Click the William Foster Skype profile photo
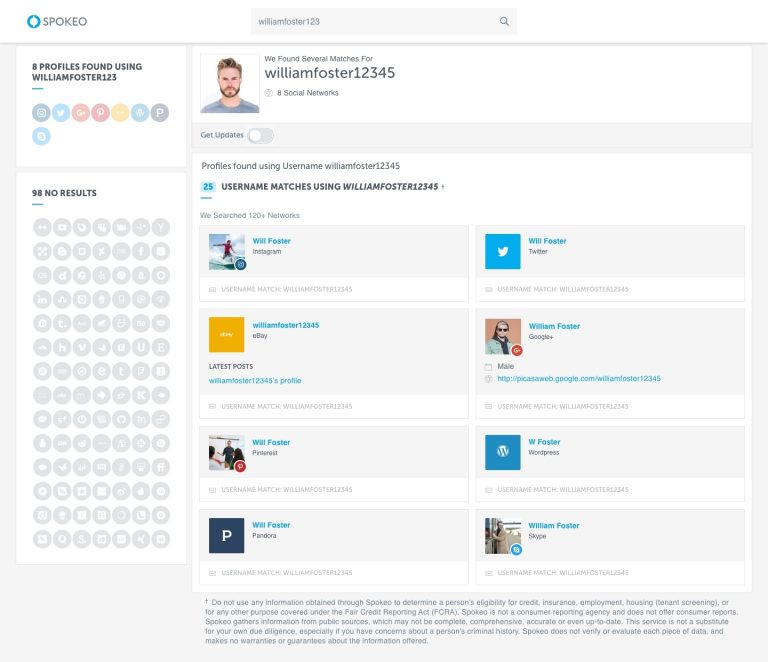This screenshot has height=662, width=768. tap(503, 536)
